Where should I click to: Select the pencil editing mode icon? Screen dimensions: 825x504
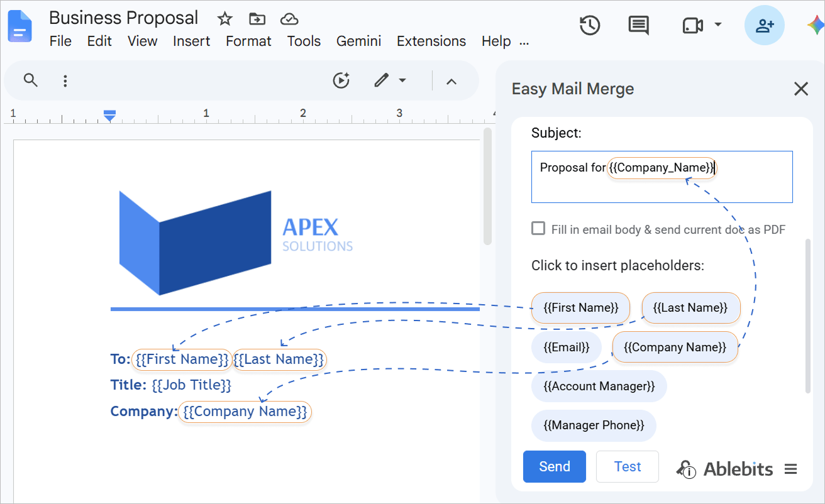tap(381, 80)
